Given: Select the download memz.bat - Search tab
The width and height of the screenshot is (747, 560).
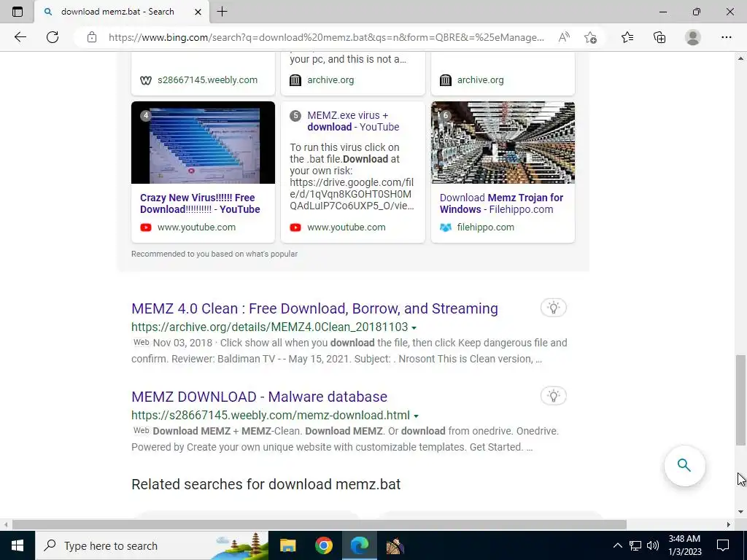Looking at the screenshot, I should point(122,12).
